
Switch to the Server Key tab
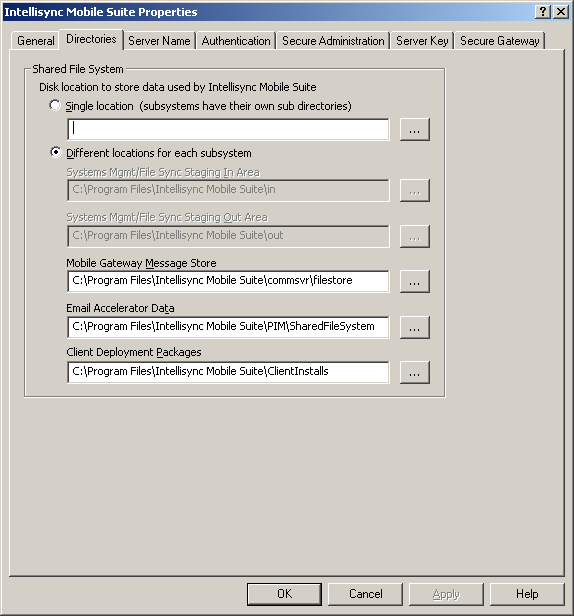[x=422, y=41]
